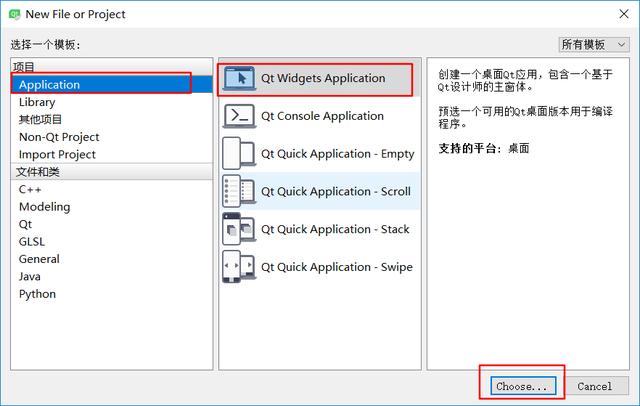Select the Python file category
The height and width of the screenshot is (406, 640).
112,294
